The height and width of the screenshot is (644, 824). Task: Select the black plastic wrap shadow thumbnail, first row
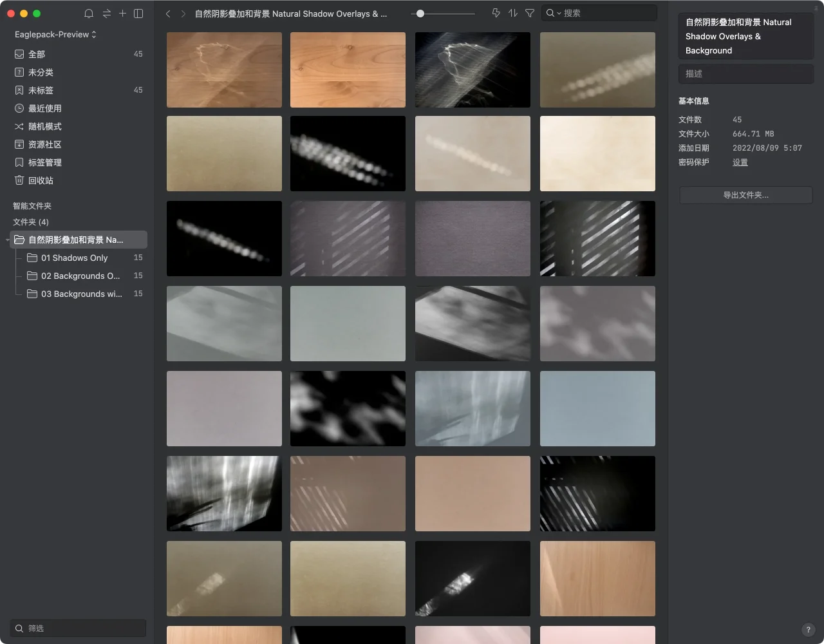(x=473, y=70)
